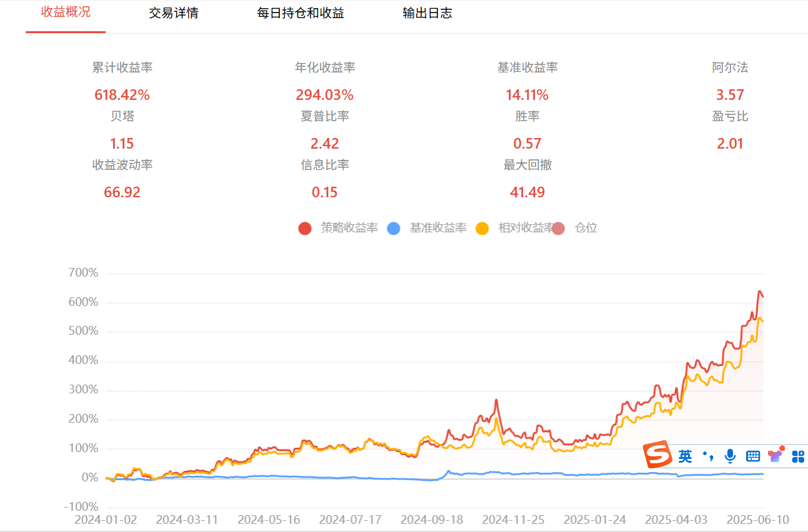The image size is (808, 532).
Task: Select the 每日持仓和收益 tab
Action: click(x=301, y=13)
